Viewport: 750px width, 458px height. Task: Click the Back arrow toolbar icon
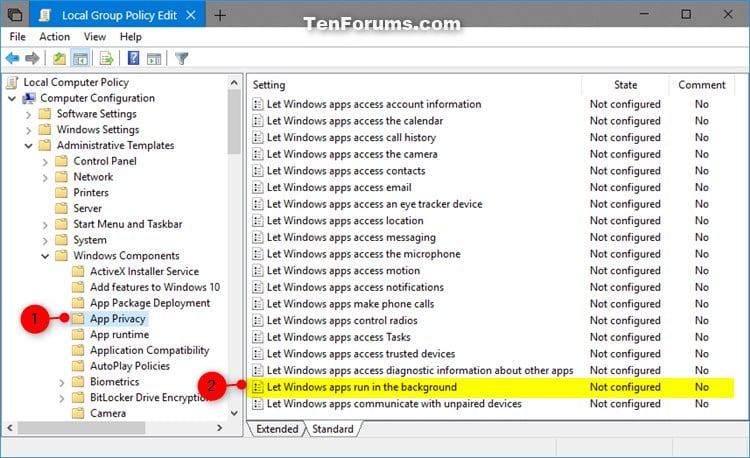click(x=12, y=59)
